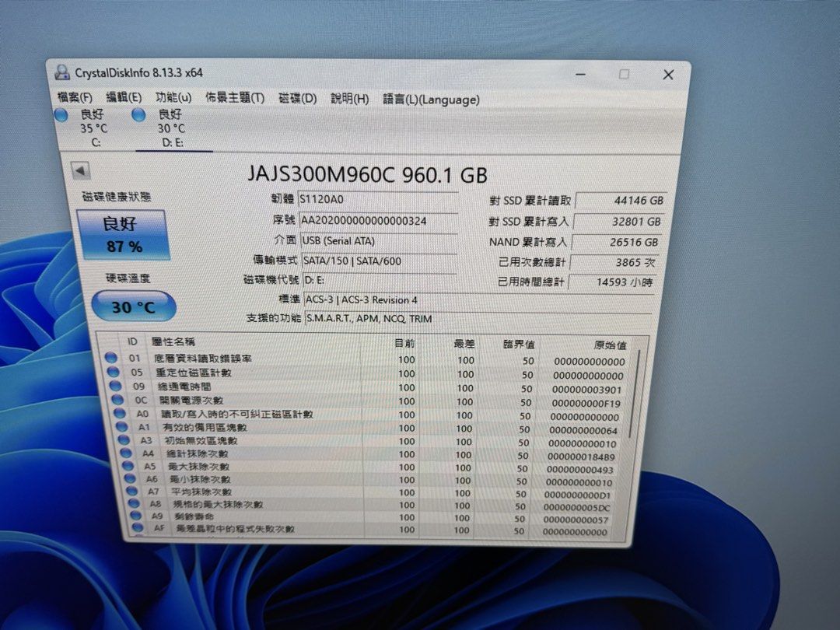Click the serial number field AA202000000000000324
Viewport: 840px width, 630px height.
(x=378, y=221)
